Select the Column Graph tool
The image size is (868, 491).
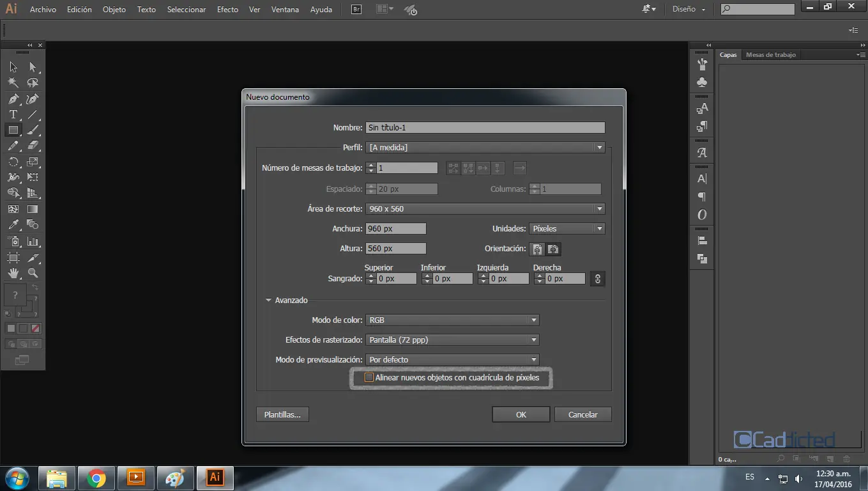coord(33,241)
